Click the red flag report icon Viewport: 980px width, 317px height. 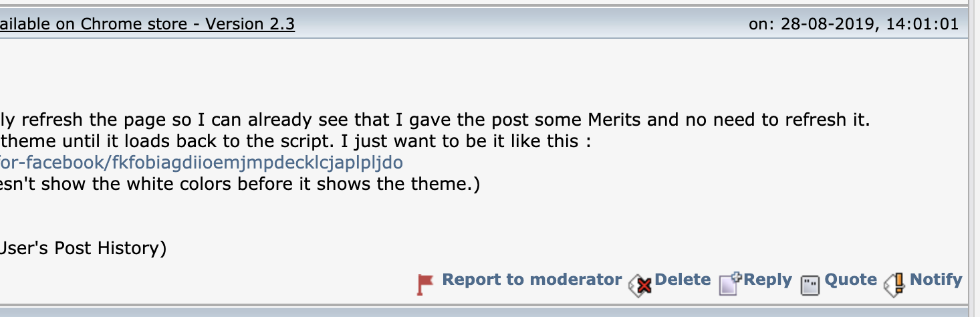click(x=425, y=284)
